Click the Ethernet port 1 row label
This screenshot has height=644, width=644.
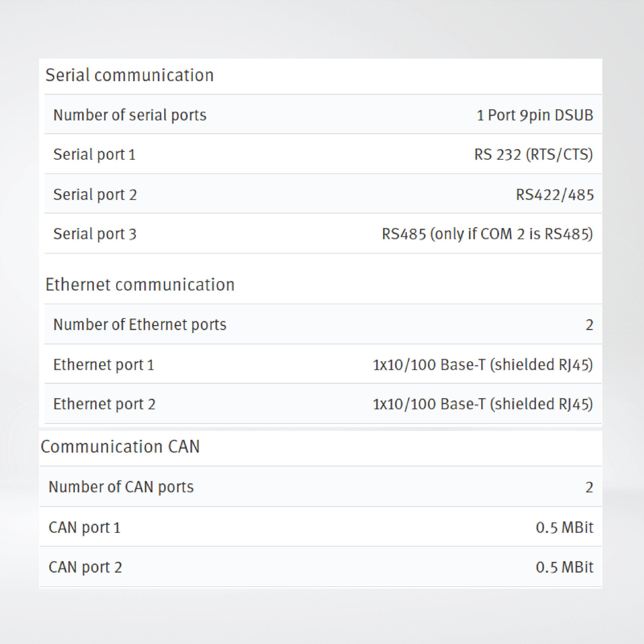coord(104,365)
